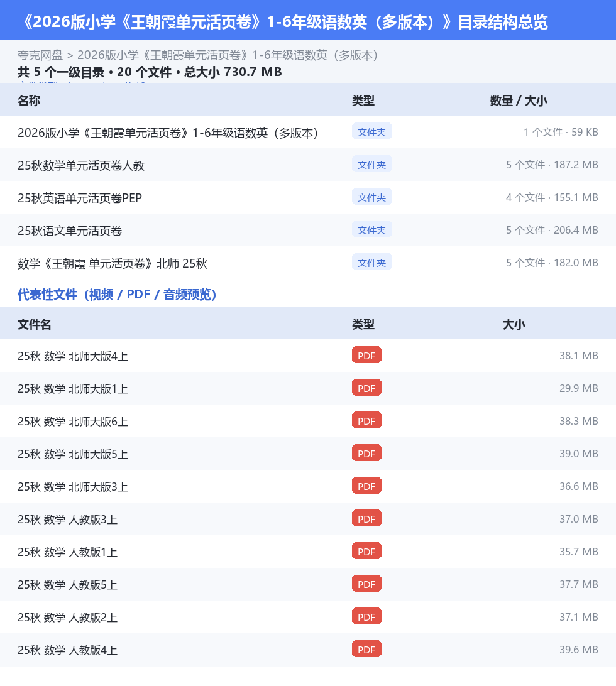Viewport: 616px width, 686px height.
Task: Select file 25秋 数学 人教版5上
Action: tap(67, 585)
